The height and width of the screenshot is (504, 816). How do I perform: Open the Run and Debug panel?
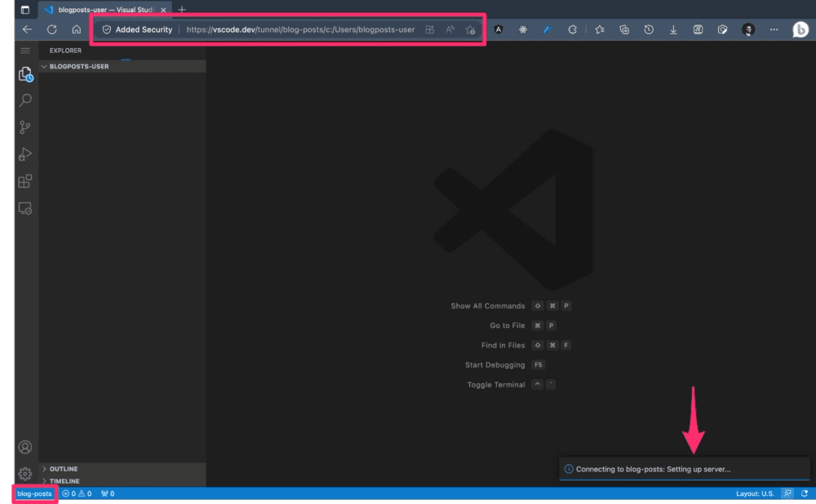[24, 153]
